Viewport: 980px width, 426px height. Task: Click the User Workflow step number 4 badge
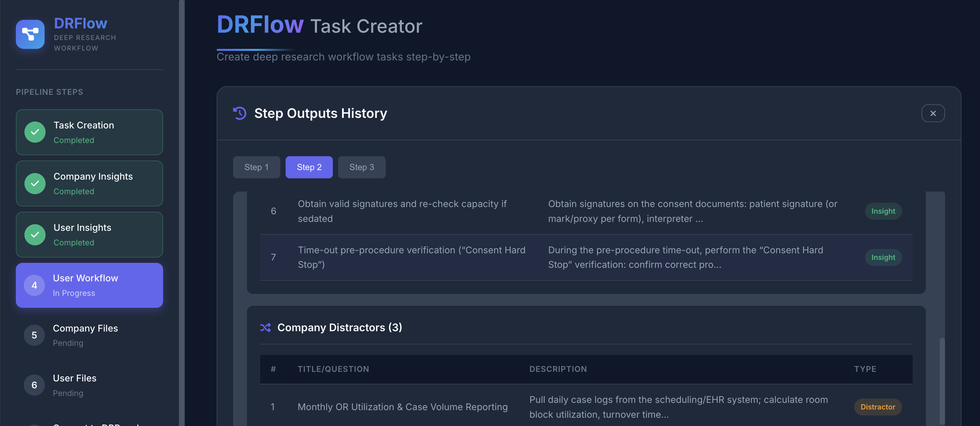click(x=34, y=285)
